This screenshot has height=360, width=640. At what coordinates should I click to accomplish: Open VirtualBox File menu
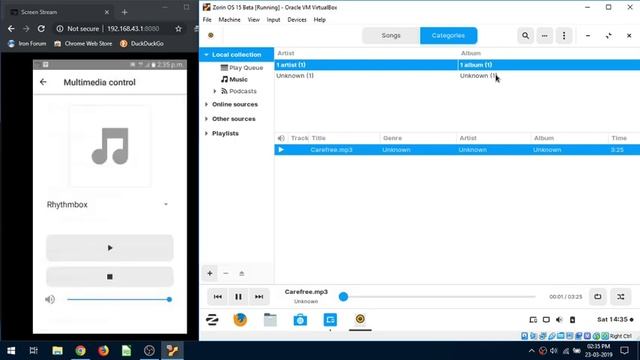point(207,20)
